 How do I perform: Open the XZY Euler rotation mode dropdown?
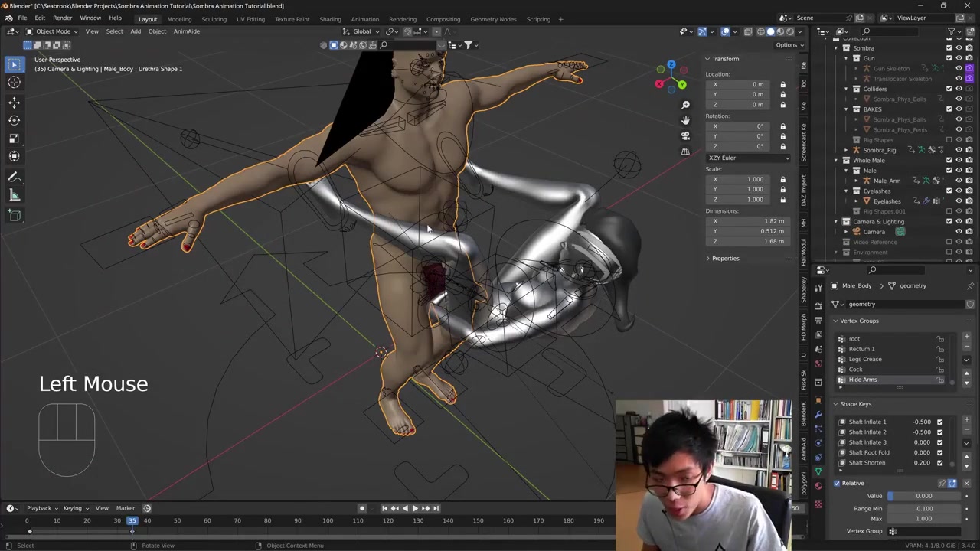[x=748, y=158]
